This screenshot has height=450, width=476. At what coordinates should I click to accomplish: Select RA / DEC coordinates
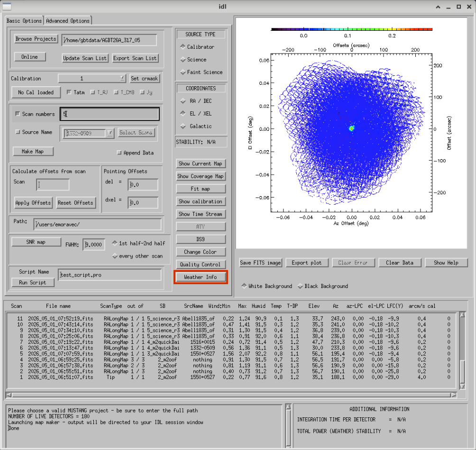(x=183, y=101)
